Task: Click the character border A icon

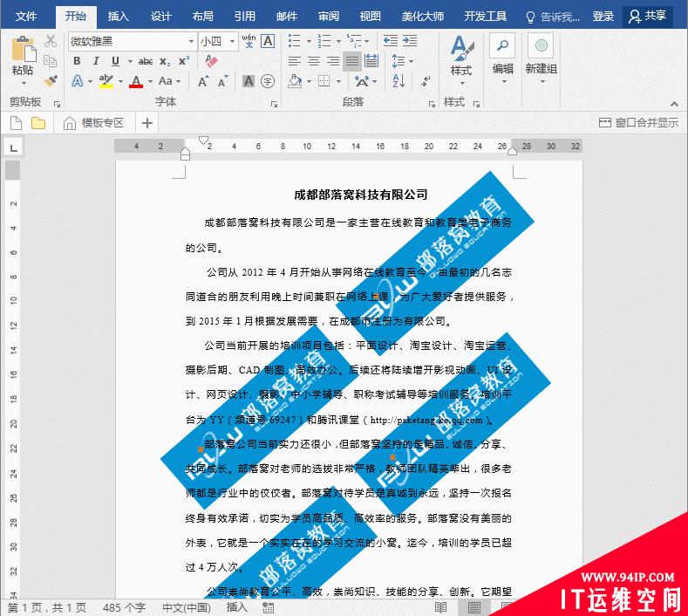Action: 268,41
